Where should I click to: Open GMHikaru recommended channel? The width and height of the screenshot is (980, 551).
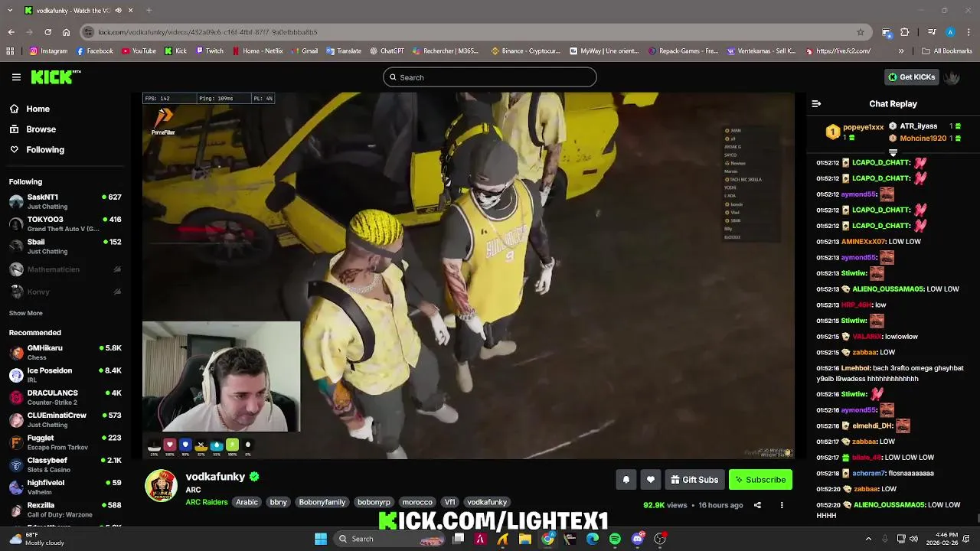(65, 352)
